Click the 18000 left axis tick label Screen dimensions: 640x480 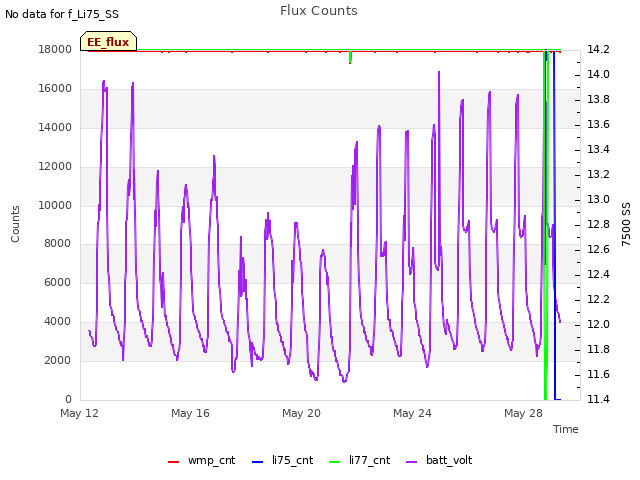point(55,49)
